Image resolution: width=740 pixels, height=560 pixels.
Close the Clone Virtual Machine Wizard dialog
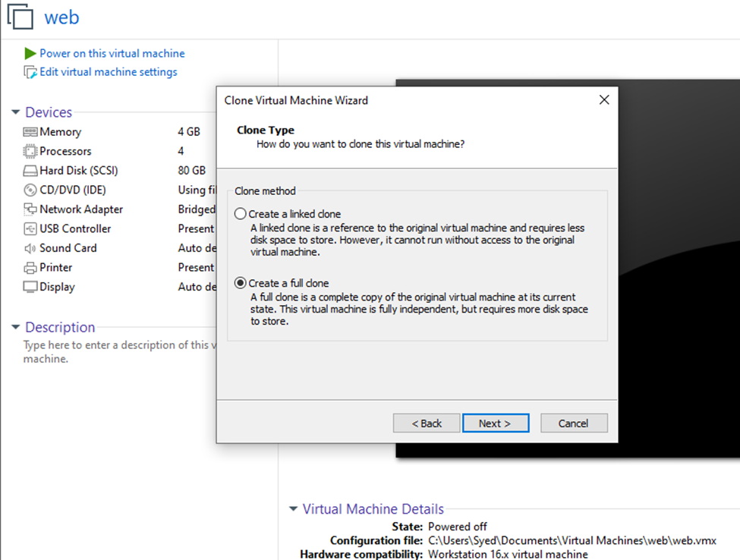[604, 100]
